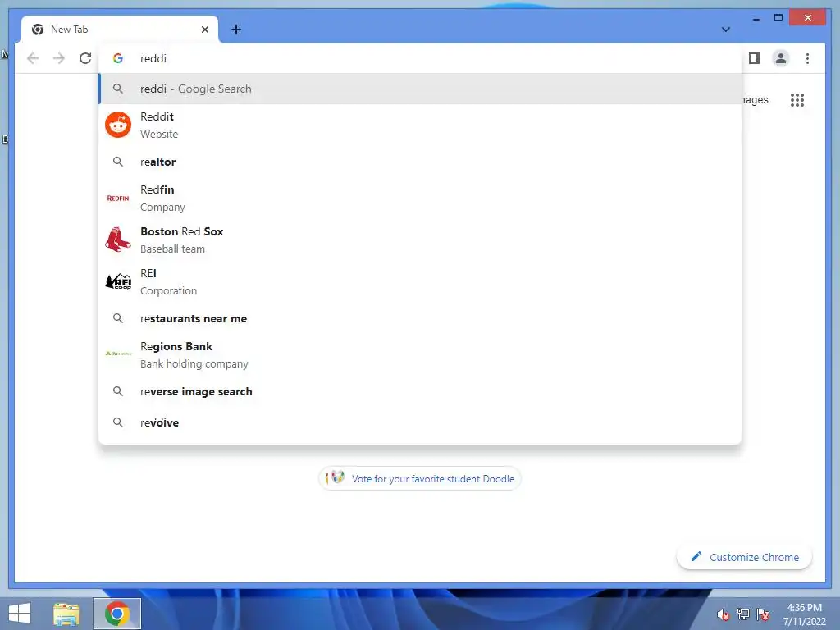Click pencil icon on Customize Chrome

click(x=696, y=557)
